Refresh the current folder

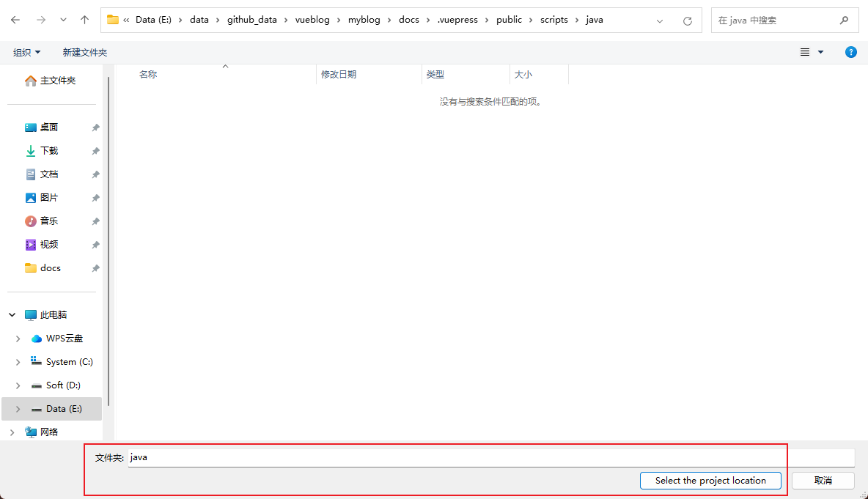click(x=688, y=21)
